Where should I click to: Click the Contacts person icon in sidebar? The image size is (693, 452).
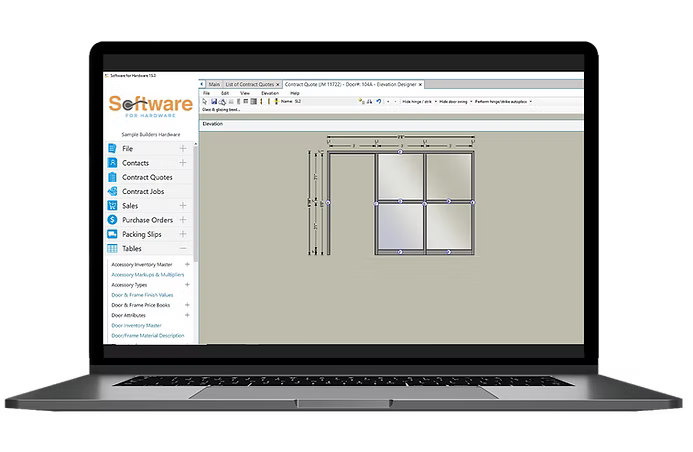pos(112,163)
